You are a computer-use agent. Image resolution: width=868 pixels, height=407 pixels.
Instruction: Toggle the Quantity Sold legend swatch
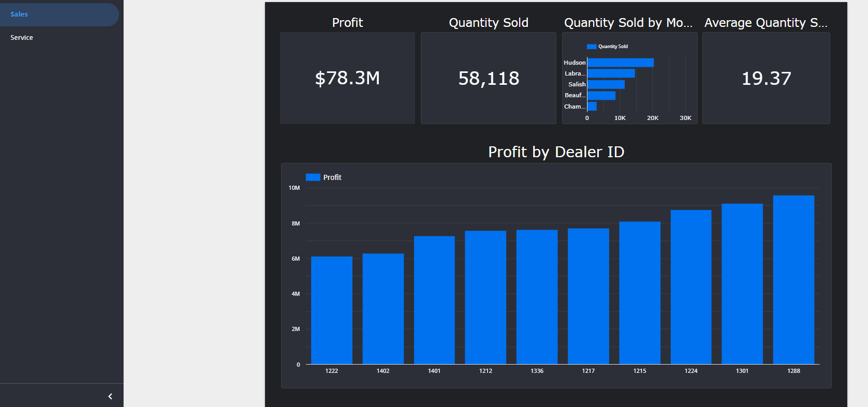[592, 47]
